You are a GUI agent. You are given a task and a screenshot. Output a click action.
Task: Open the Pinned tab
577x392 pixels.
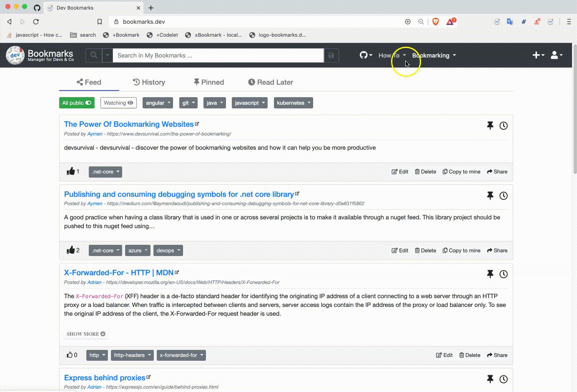(208, 82)
